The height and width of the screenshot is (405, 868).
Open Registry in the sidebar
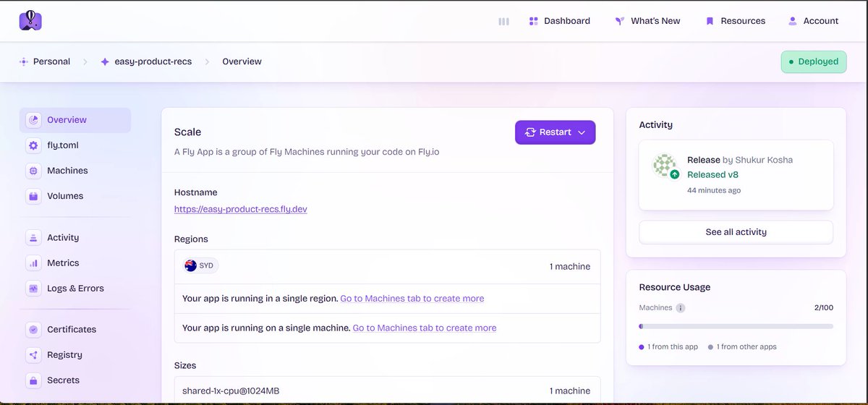(75, 354)
